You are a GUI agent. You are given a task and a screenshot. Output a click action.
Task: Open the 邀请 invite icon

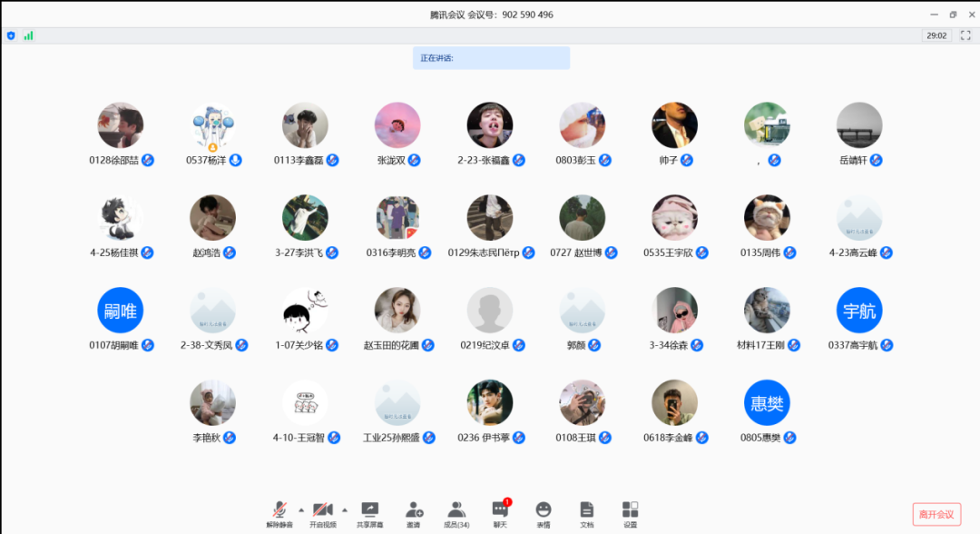(x=414, y=512)
